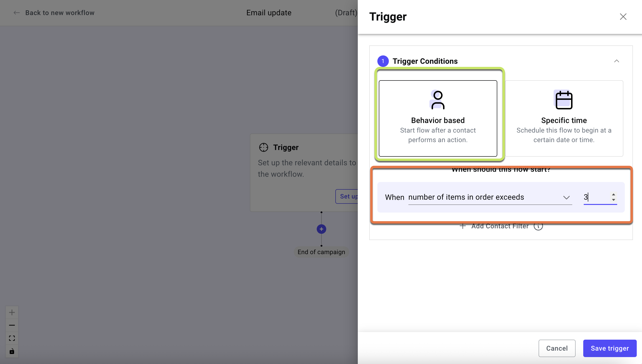Click the Trigger node target icon on canvas
Viewport: 642px width, 364px height.
[x=263, y=147]
